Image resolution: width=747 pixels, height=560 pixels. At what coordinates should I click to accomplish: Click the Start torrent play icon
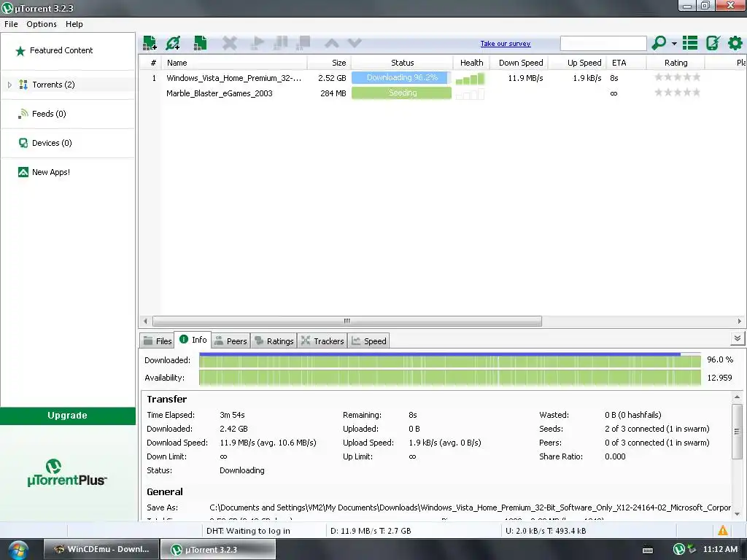(257, 43)
